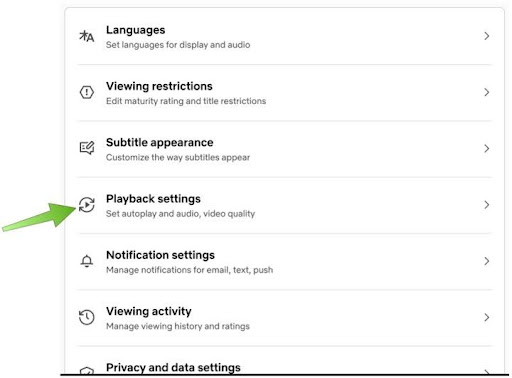The height and width of the screenshot is (378, 512).
Task: Expand Subtitle appearance with its chevron
Action: pos(487,148)
